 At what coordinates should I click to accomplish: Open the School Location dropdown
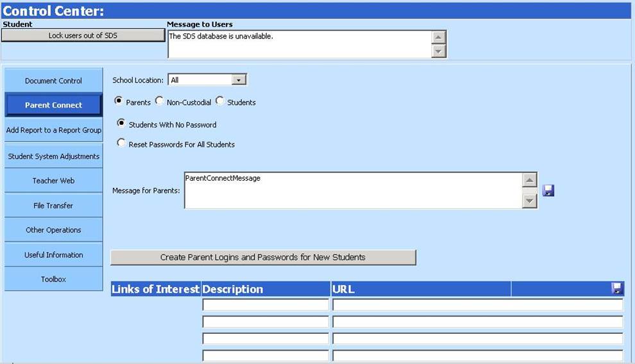[239, 80]
